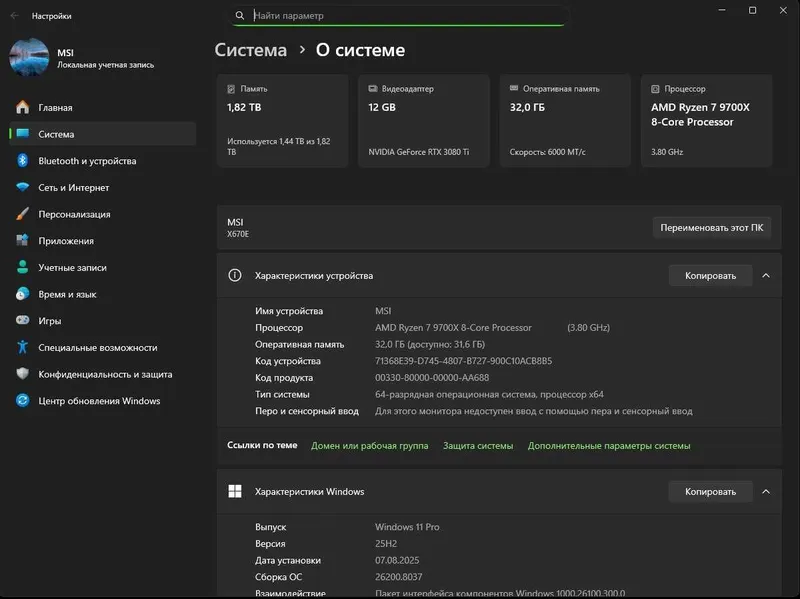Viewport: 800px width, 599px height.
Task: Open the AMD Ryzen 7 9700X processor card
Action: coord(707,120)
